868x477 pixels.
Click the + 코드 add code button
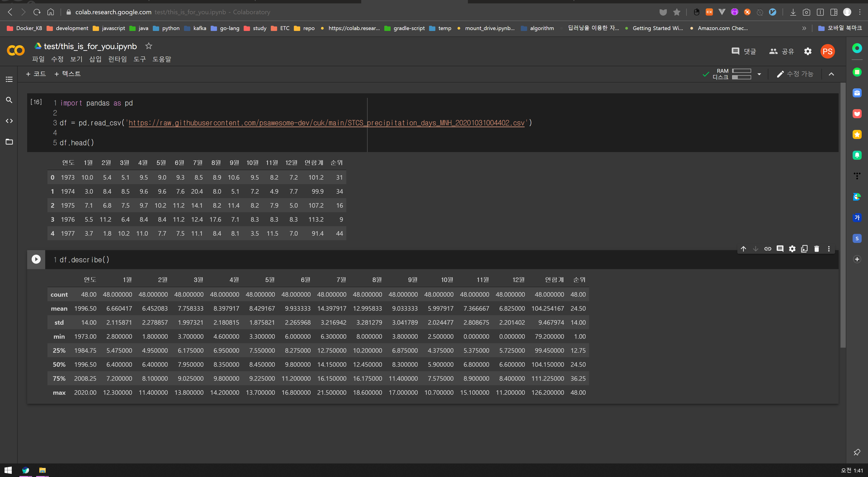(x=36, y=74)
